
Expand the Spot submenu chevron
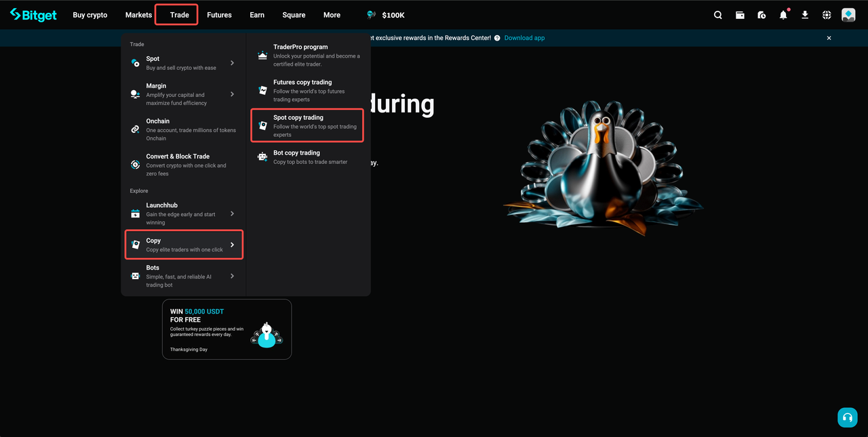[231, 62]
